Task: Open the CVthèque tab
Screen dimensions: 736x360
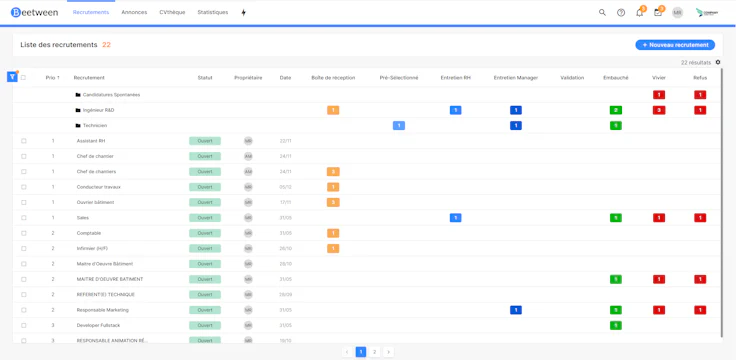Action: (172, 13)
